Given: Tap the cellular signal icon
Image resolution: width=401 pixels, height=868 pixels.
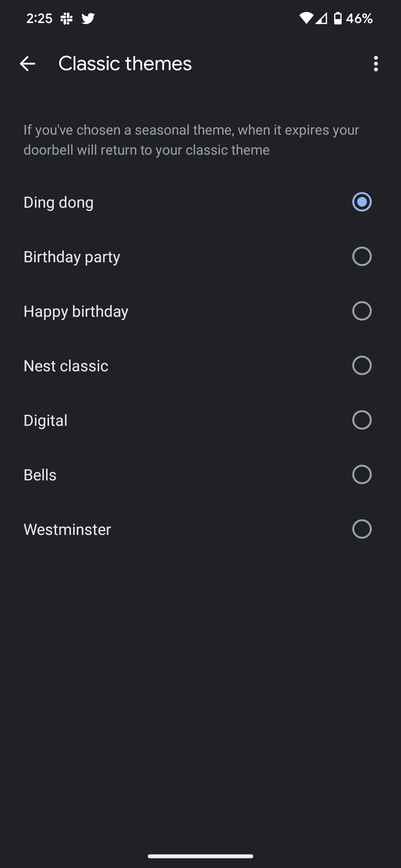Looking at the screenshot, I should pos(322,18).
